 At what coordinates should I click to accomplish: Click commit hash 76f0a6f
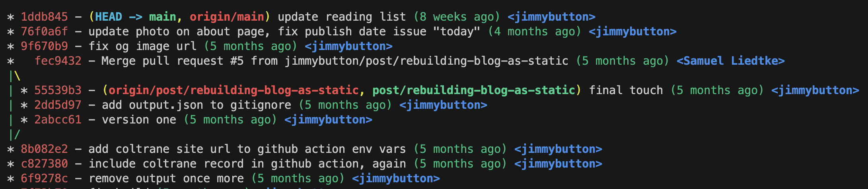(x=44, y=32)
